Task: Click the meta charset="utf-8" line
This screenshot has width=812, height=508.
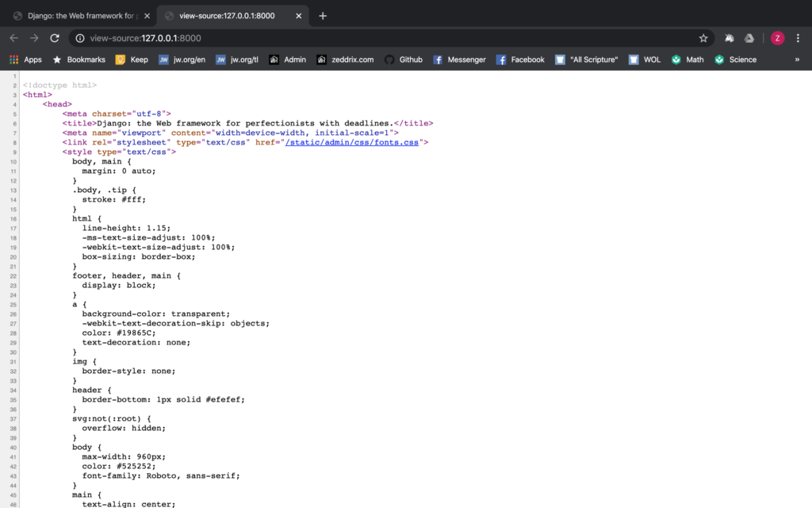Action: 117,114
